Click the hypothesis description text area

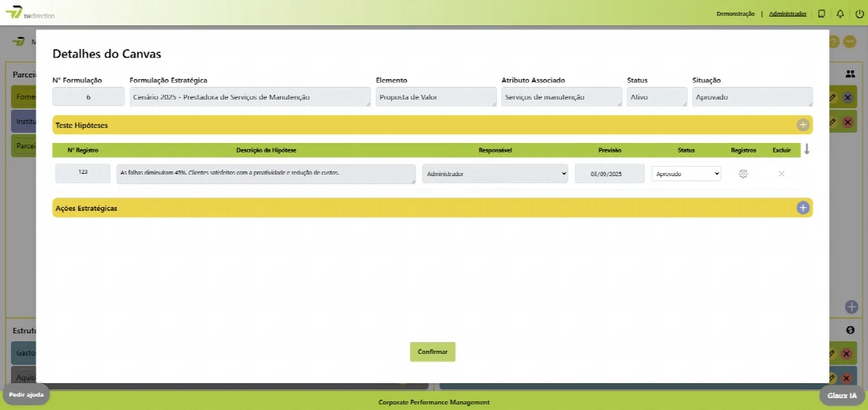(x=266, y=174)
